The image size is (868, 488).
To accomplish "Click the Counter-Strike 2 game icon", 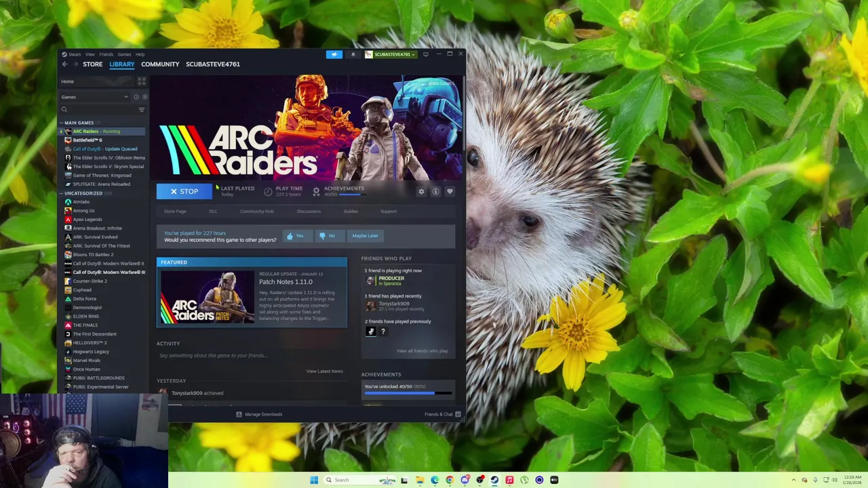I will pos(68,281).
